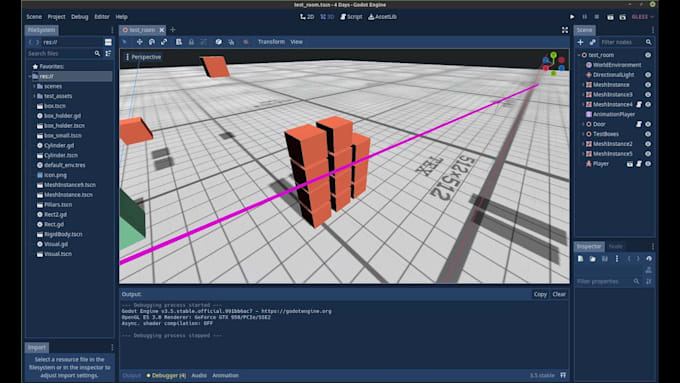680x383 pixels.
Task: Play the current edited scene icon
Action: tap(610, 17)
